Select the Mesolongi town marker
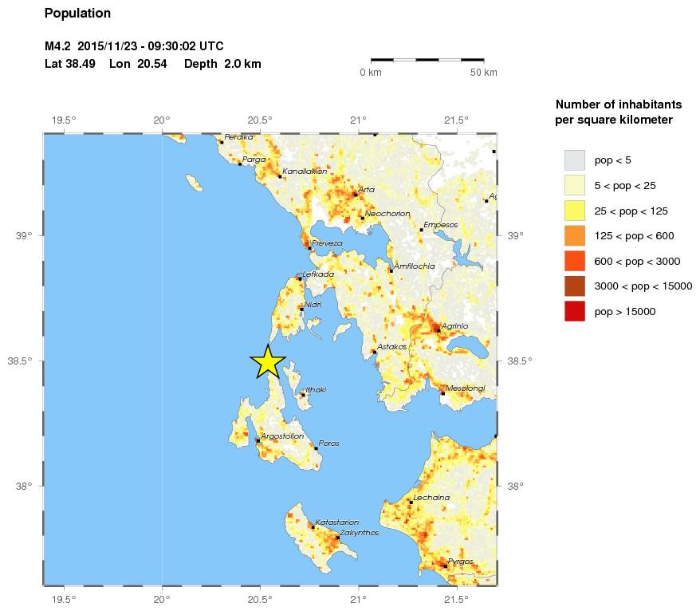This screenshot has width=700, height=611. [x=442, y=392]
